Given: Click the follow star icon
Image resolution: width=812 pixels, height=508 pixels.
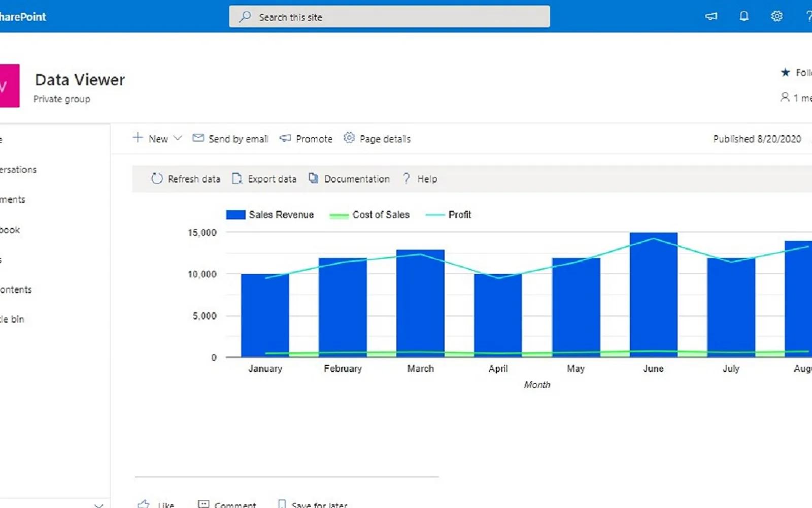Looking at the screenshot, I should pos(785,72).
